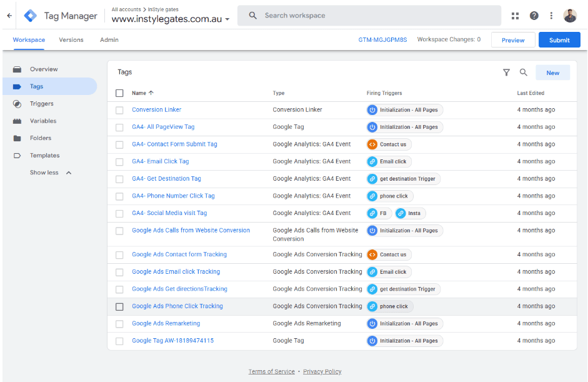
Task: Check the GA4- Get Destination Tag checkbox
Action: (119, 179)
